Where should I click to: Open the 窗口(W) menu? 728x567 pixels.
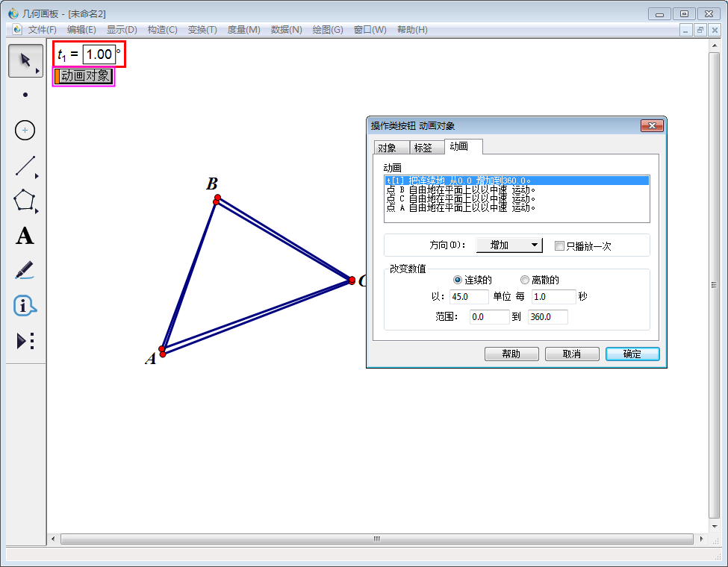(370, 30)
